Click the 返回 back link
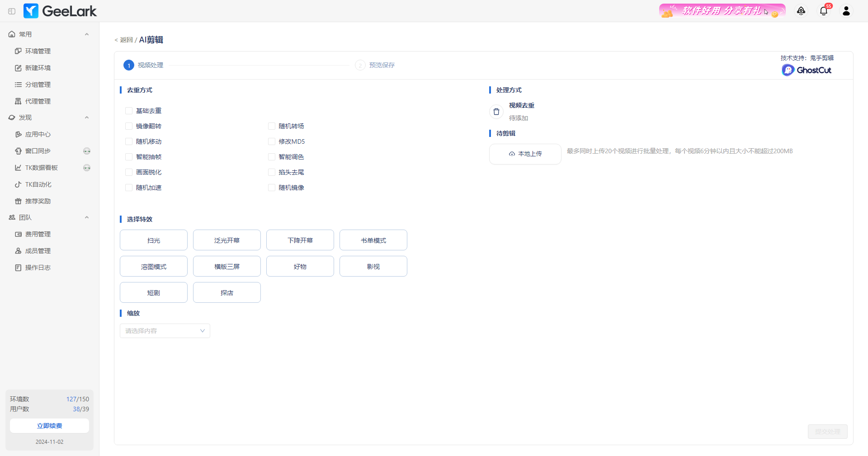The width and height of the screenshot is (868, 456). click(x=125, y=40)
